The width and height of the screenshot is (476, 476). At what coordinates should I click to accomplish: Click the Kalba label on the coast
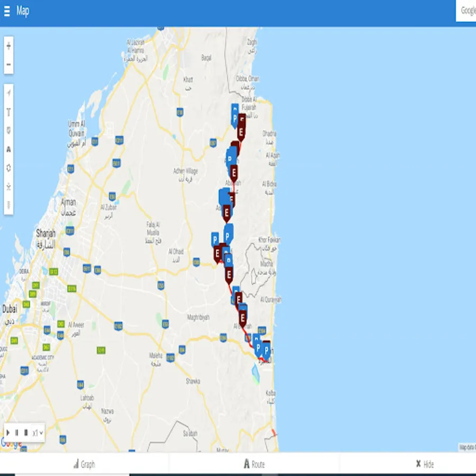pyautogui.click(x=270, y=397)
